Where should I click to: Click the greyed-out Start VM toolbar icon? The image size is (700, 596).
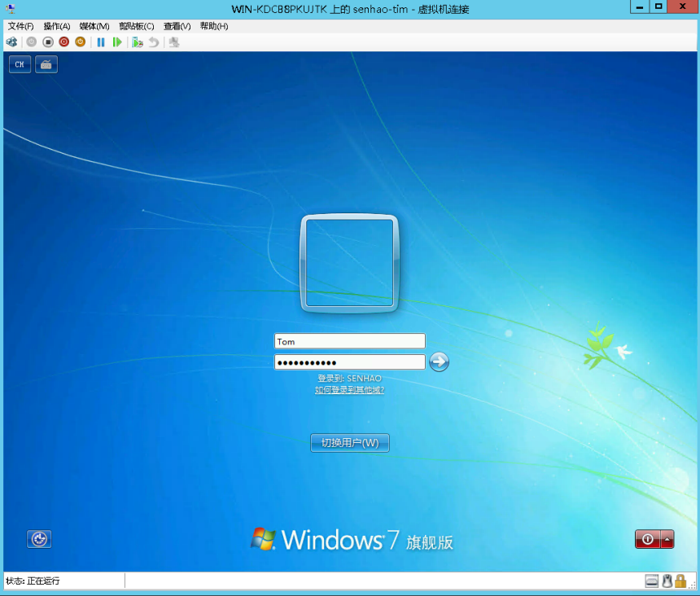coord(31,42)
